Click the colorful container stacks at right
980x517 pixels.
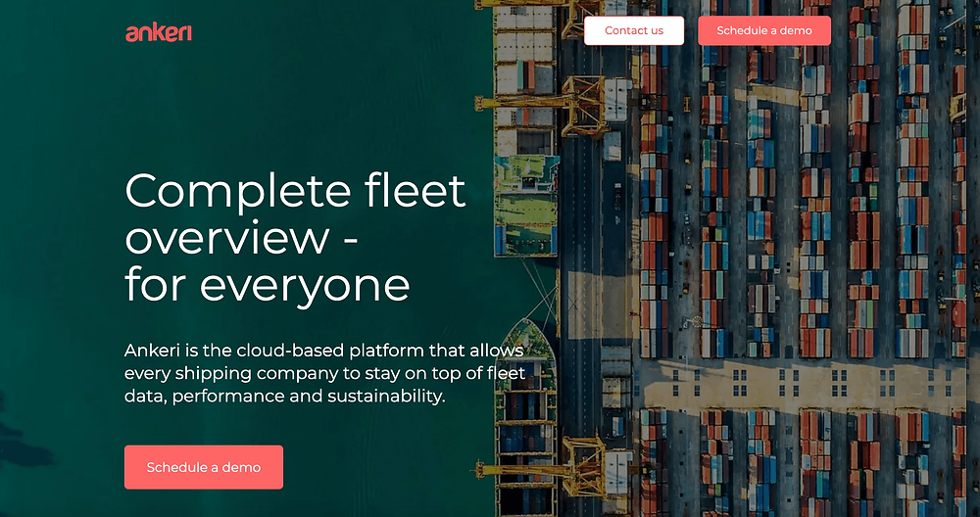pos(833,196)
